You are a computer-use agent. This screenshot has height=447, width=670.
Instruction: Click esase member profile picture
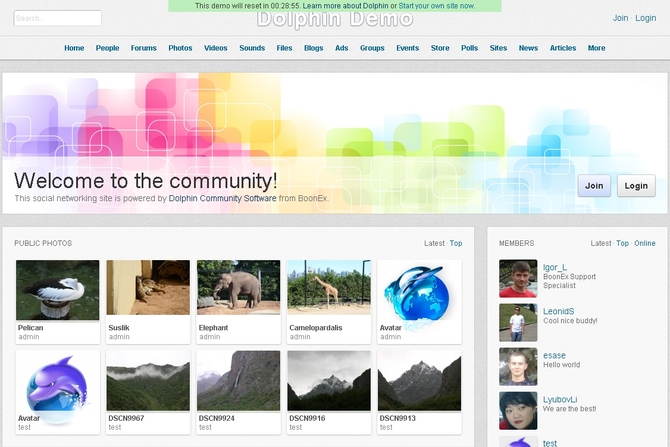(518, 367)
